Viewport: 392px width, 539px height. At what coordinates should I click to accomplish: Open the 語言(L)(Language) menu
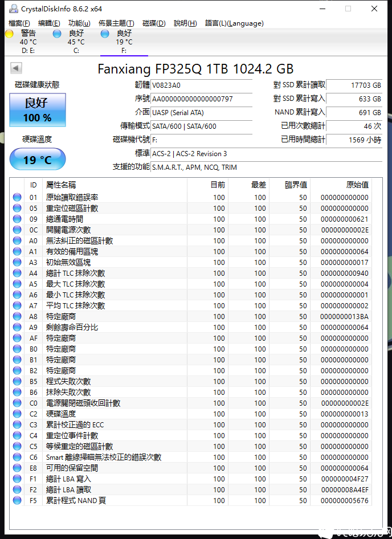(235, 23)
